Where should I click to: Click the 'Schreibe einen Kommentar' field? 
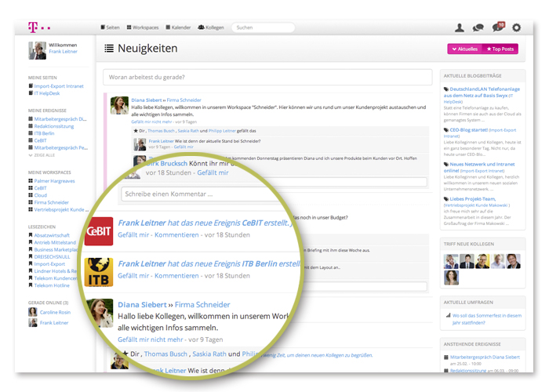point(205,194)
